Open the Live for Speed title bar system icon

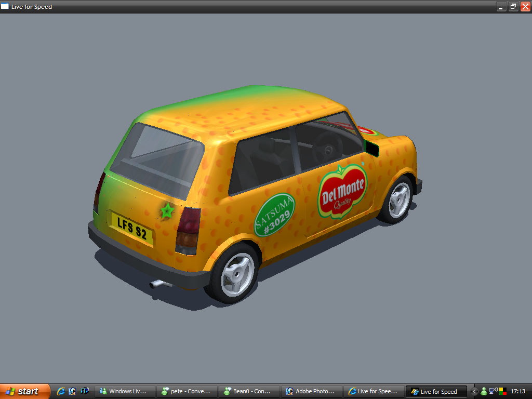coord(5,6)
